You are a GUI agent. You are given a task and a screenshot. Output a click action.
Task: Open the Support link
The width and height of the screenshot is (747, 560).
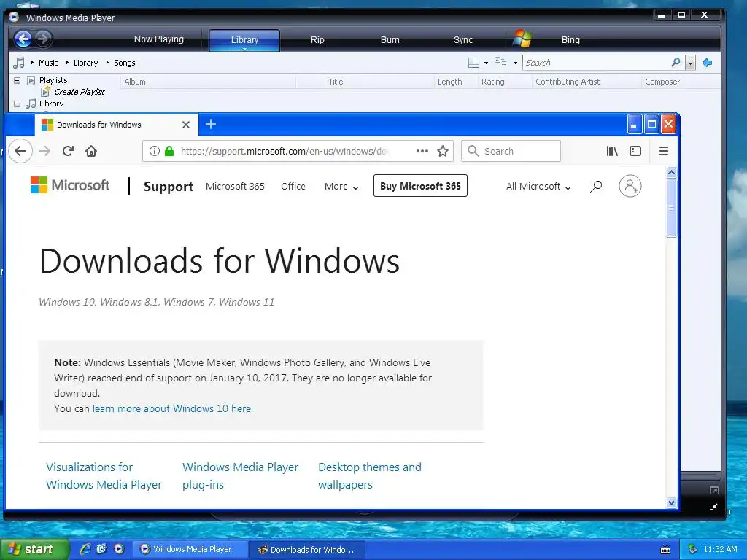[169, 186]
